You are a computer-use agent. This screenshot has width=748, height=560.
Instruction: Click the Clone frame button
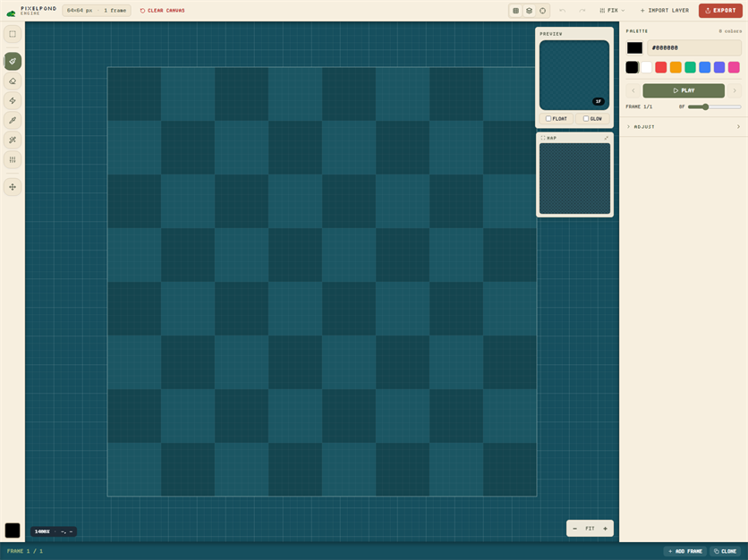(x=725, y=551)
